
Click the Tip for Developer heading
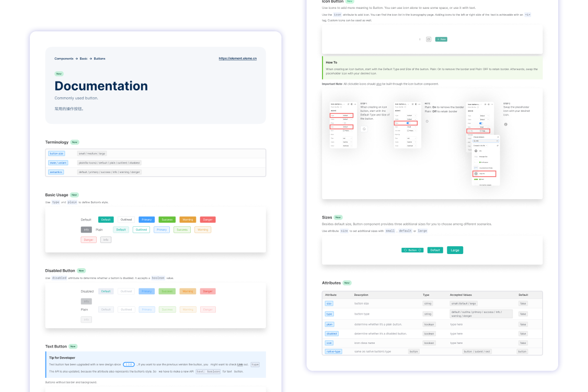tap(62, 358)
